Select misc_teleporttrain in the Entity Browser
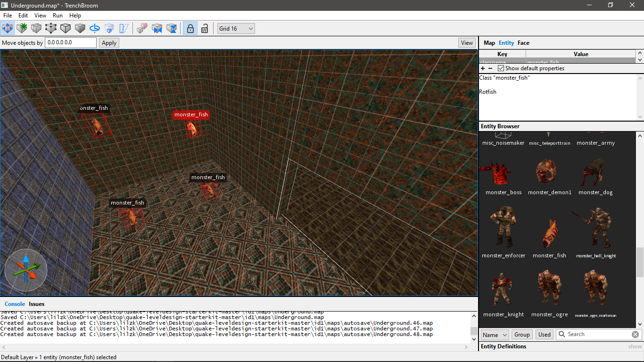The height and width of the screenshot is (362, 644). 549,139
